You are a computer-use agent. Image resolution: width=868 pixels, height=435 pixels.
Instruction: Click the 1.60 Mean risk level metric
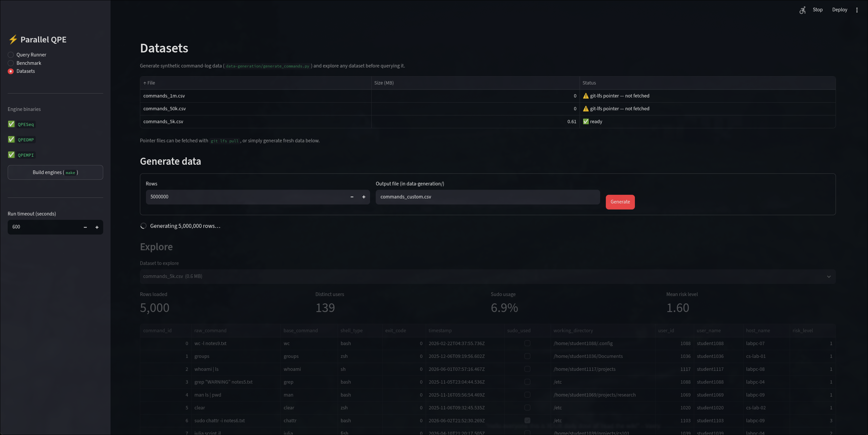click(678, 308)
